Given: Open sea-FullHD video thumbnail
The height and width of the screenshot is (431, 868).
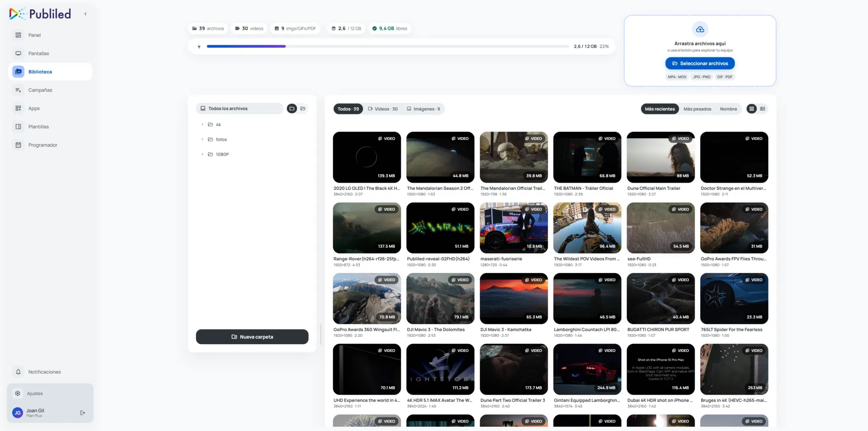Looking at the screenshot, I should (x=661, y=228).
